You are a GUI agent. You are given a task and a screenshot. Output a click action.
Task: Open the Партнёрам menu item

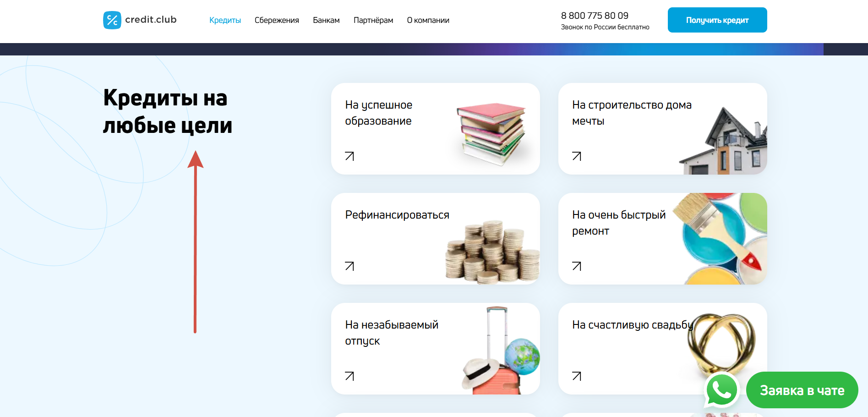(x=373, y=20)
